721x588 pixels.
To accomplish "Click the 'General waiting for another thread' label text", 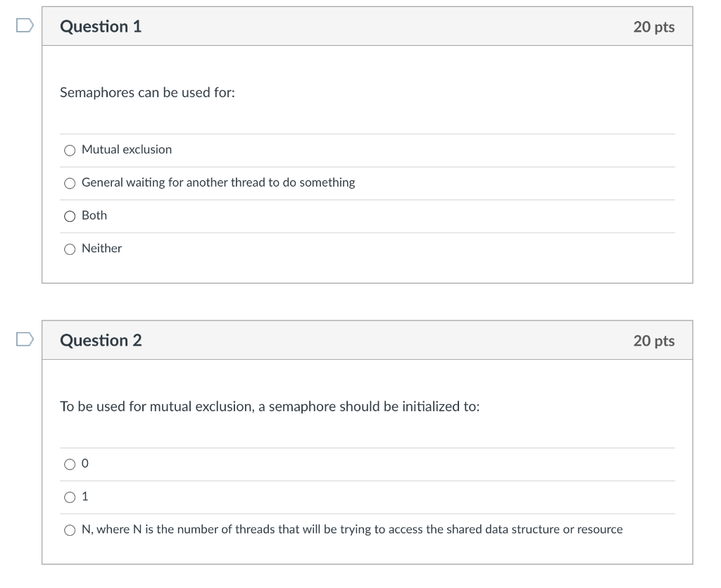I will click(x=218, y=182).
